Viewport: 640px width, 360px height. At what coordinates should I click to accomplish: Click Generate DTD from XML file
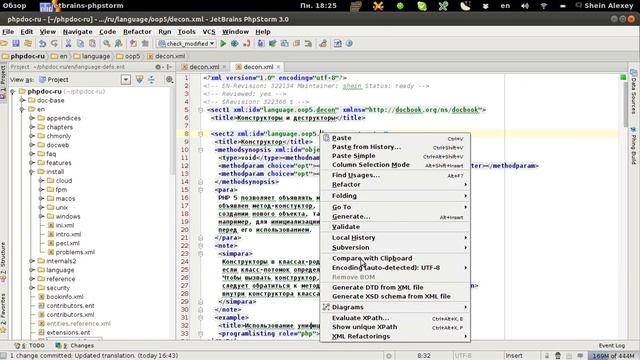[x=395, y=287]
